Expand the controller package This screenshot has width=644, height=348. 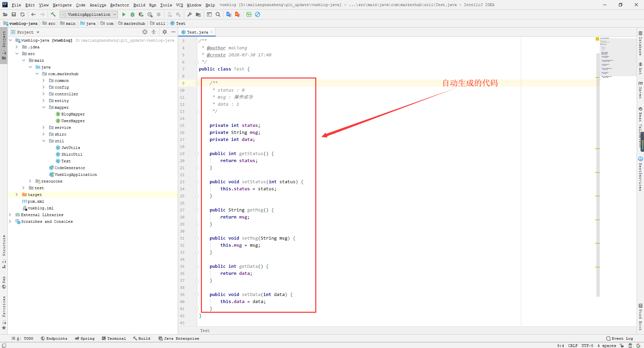[x=44, y=94]
